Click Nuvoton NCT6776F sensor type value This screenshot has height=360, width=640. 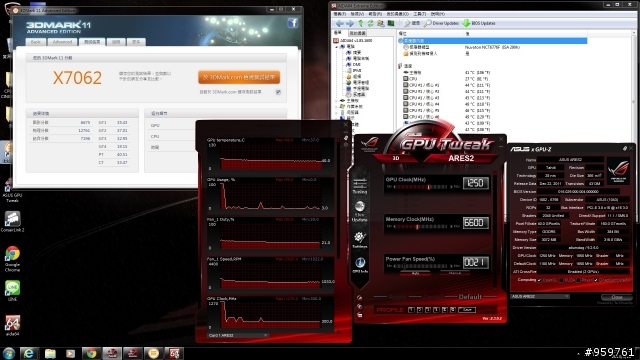point(492,47)
